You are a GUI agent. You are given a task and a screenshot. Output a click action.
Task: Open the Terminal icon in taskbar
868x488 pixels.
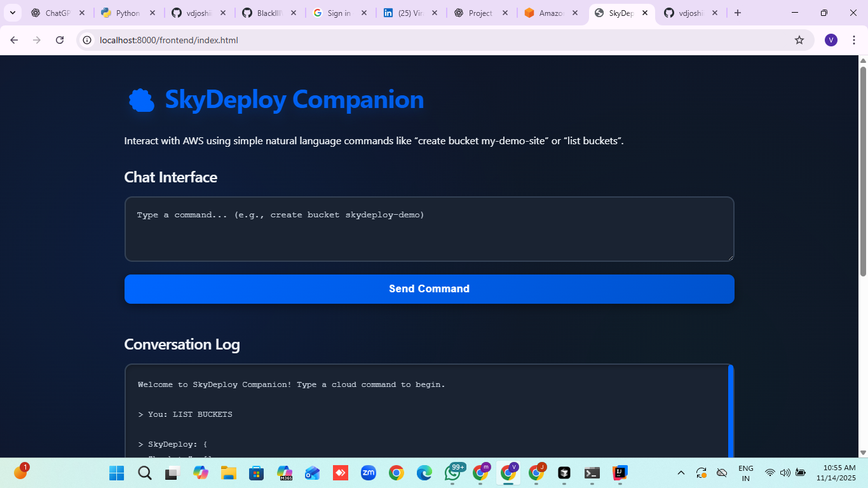pyautogui.click(x=592, y=473)
